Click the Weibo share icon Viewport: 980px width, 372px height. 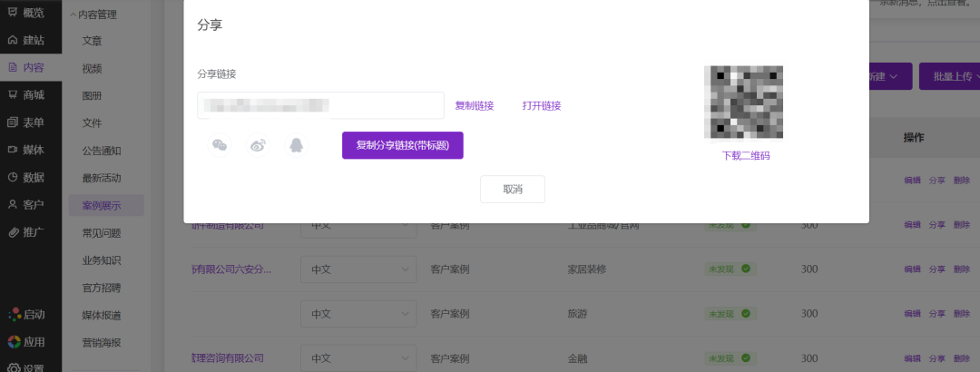click(x=258, y=145)
